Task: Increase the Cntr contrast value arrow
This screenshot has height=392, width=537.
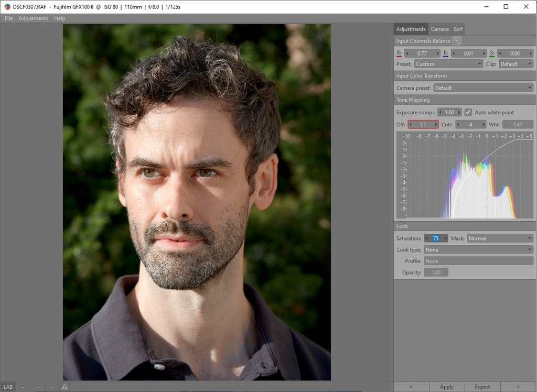Action: click(x=484, y=125)
